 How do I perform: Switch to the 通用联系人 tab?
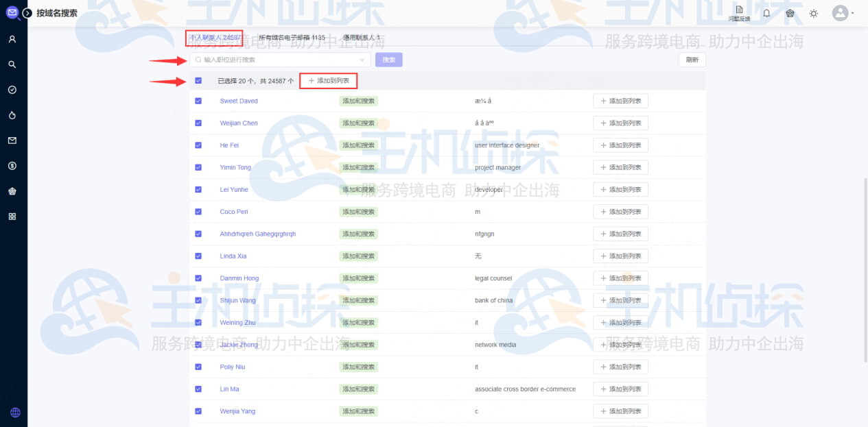pyautogui.click(x=362, y=38)
